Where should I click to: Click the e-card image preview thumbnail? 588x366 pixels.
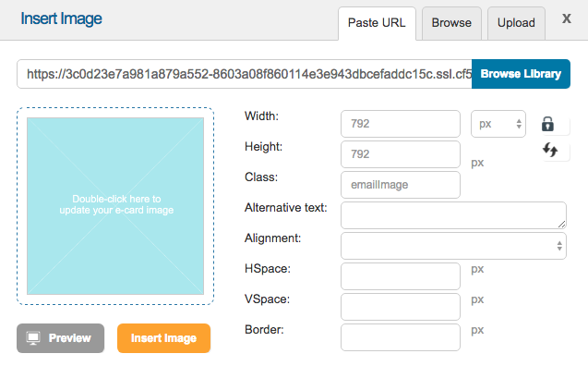[115, 206]
